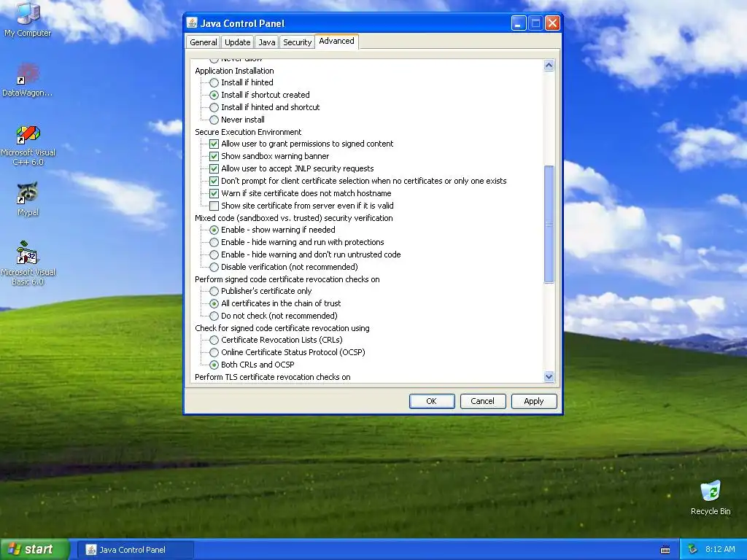Click Application Installation heading
The image size is (747, 560).
point(234,71)
